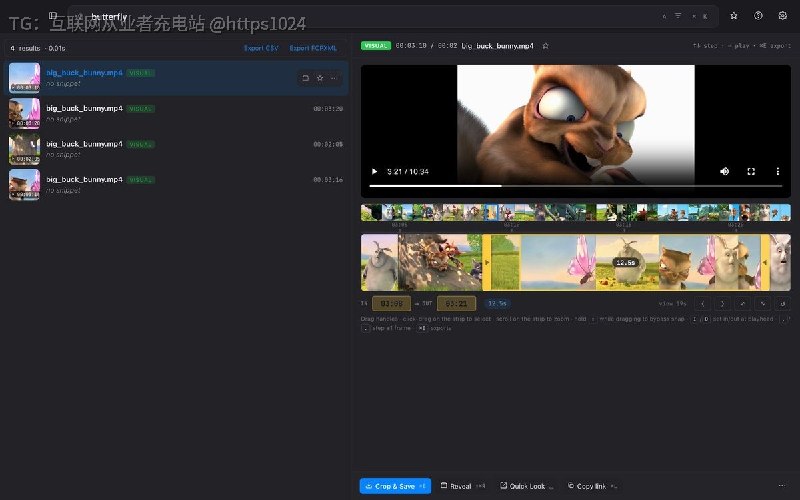Enter fullscreen in the video player

point(751,171)
